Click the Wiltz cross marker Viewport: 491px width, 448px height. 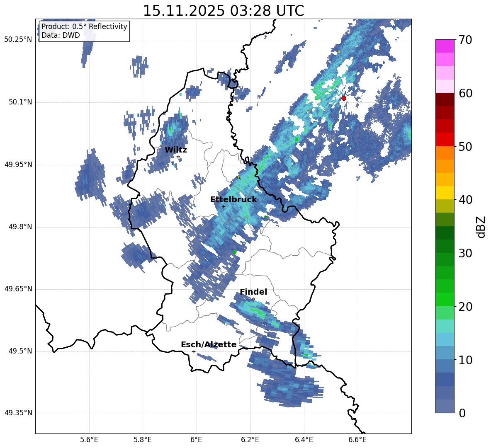(x=178, y=157)
